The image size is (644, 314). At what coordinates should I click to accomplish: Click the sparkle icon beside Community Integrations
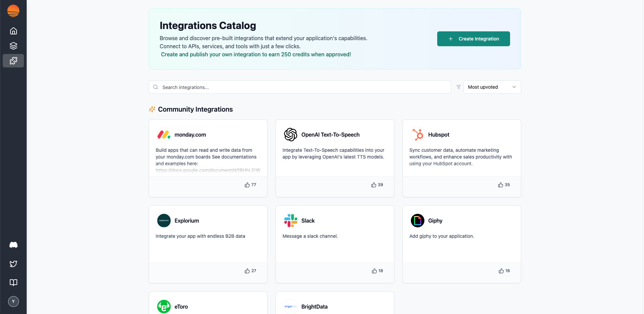152,109
